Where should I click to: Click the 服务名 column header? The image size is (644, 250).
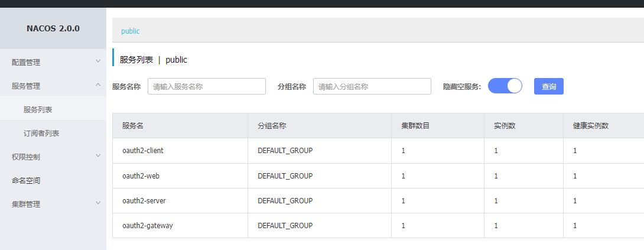click(x=133, y=126)
